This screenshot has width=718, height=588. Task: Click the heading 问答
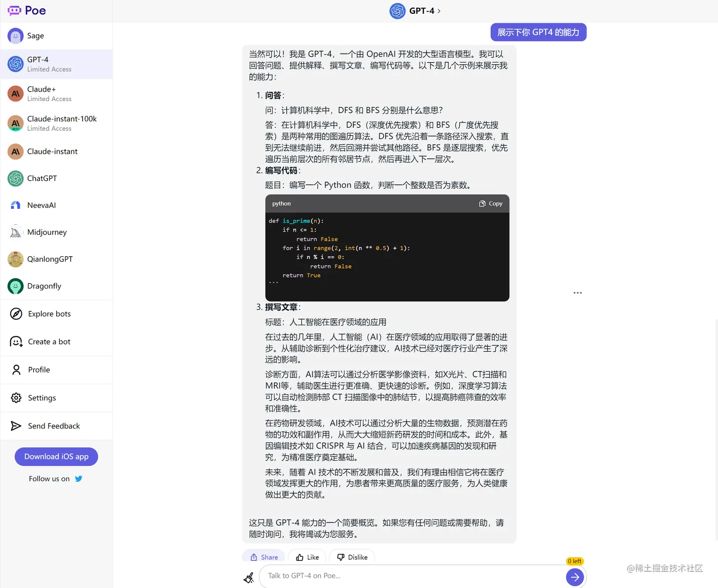point(273,95)
